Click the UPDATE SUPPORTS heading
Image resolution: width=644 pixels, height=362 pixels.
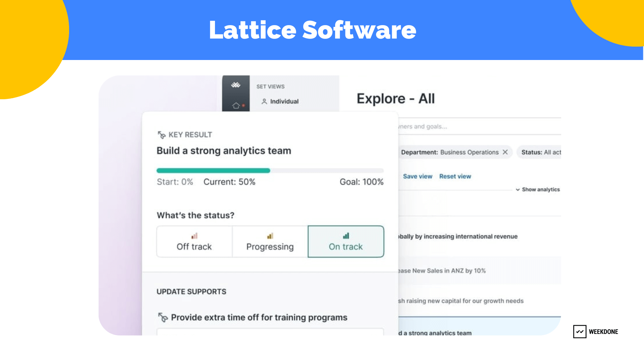coord(191,292)
